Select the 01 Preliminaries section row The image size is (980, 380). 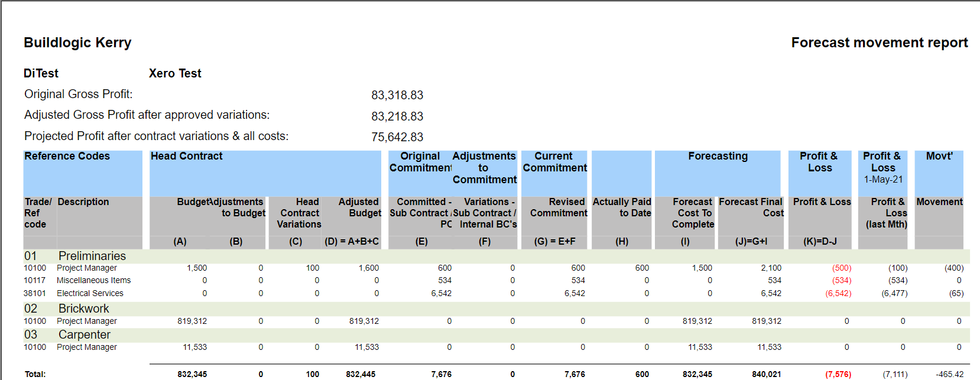point(497,256)
